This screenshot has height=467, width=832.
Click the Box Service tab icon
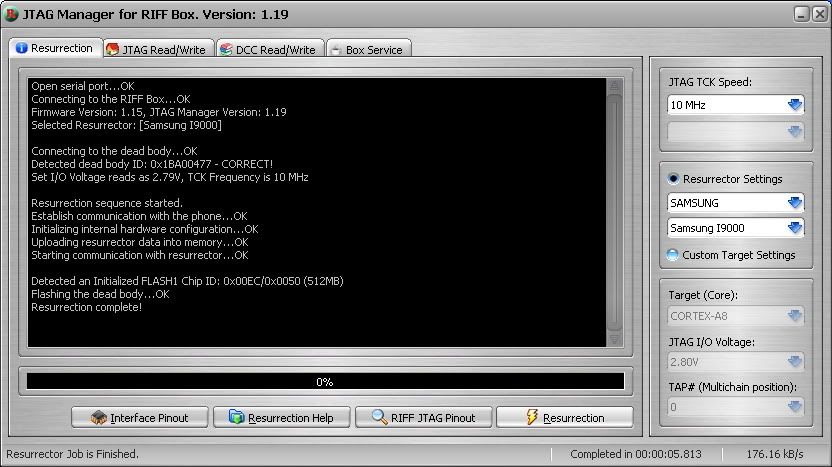[x=335, y=50]
